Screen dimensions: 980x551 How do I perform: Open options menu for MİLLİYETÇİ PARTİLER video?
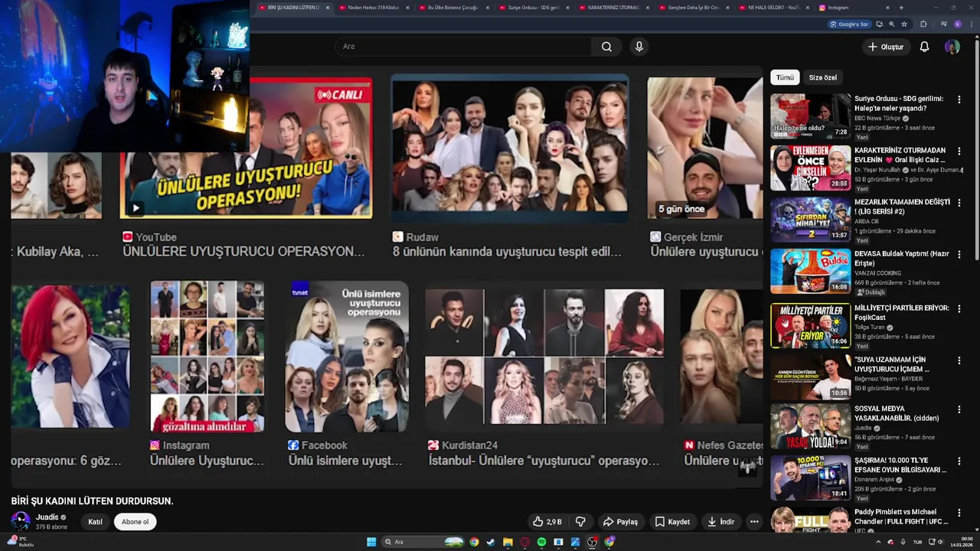pyautogui.click(x=959, y=308)
